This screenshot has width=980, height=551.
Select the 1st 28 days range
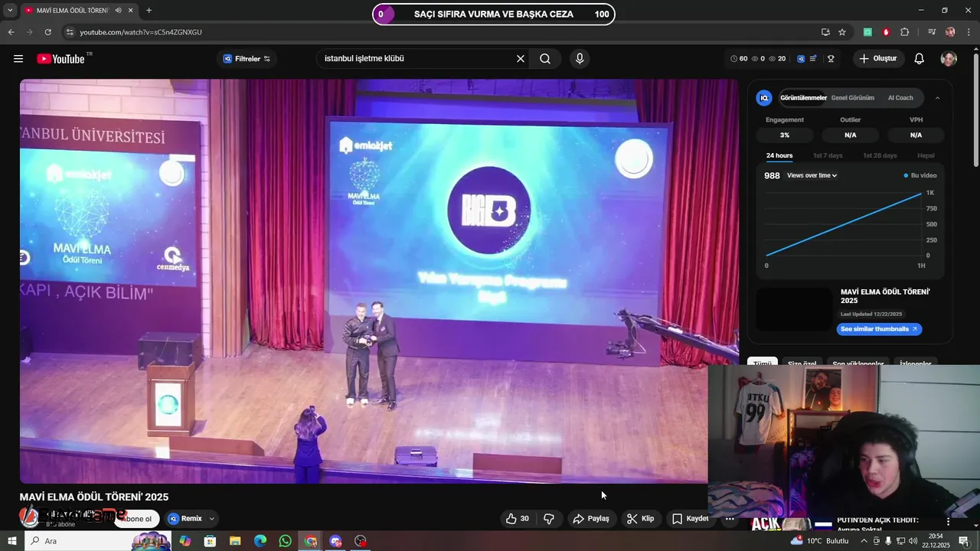[880, 155]
